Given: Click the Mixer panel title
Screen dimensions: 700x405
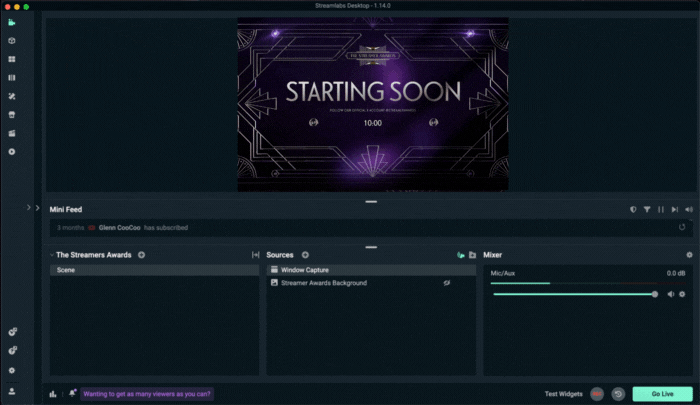Looking at the screenshot, I should [x=492, y=255].
